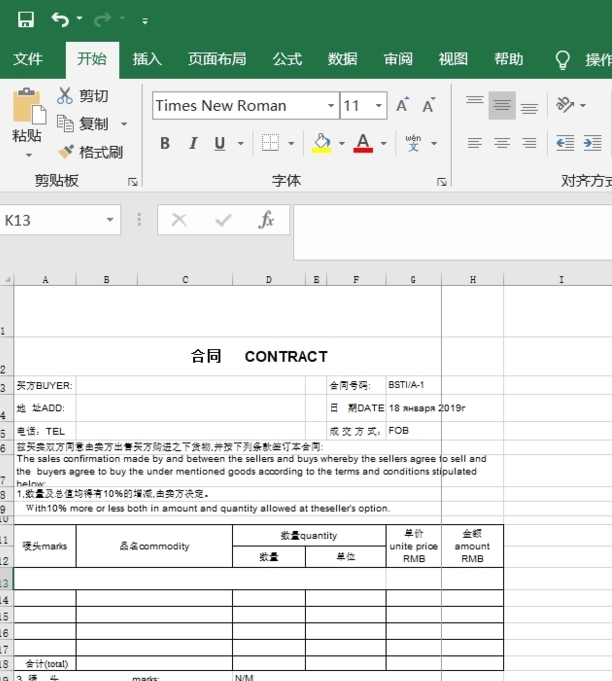Switch to the 审阅 tab
The height and width of the screenshot is (681, 612).
398,59
